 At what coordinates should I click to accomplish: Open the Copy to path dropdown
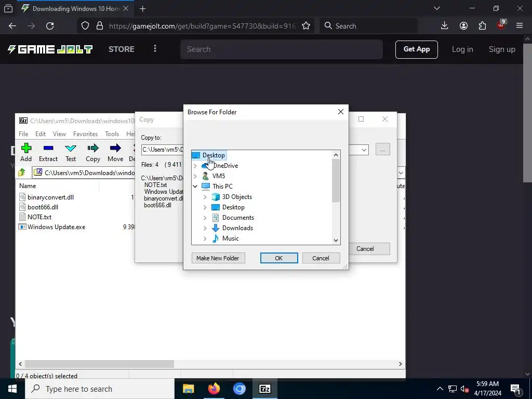coord(364,150)
